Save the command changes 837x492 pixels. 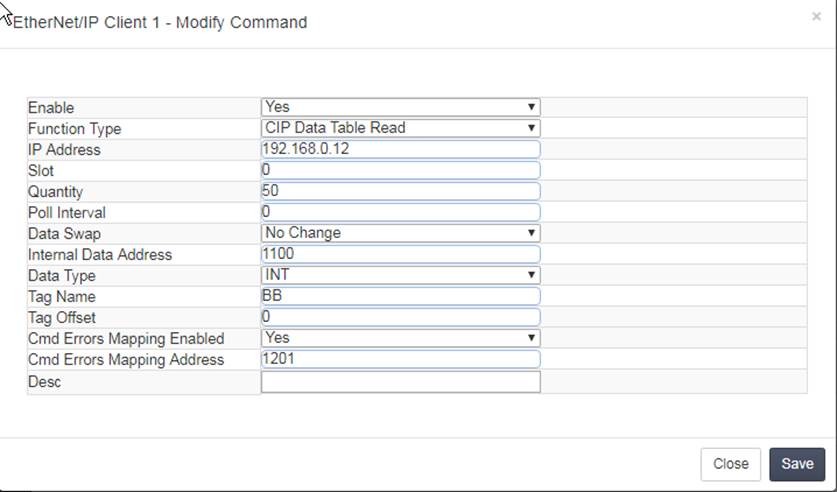point(797,464)
